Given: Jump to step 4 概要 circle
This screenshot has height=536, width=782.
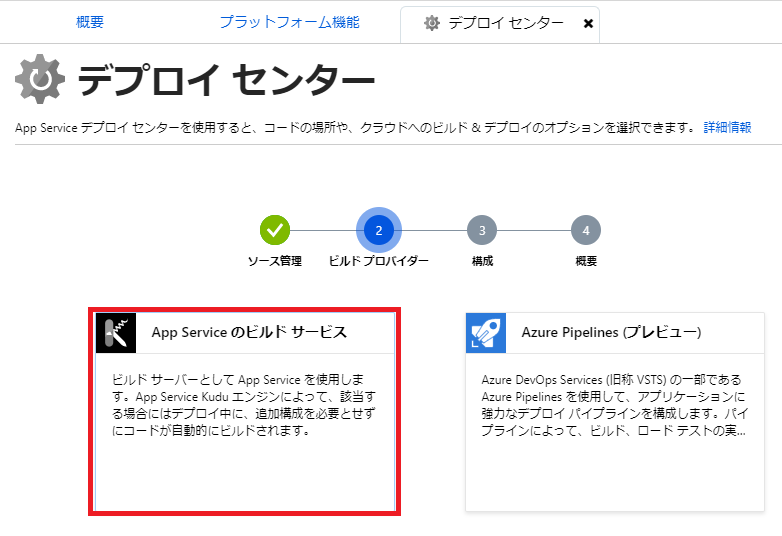Looking at the screenshot, I should 586,230.
